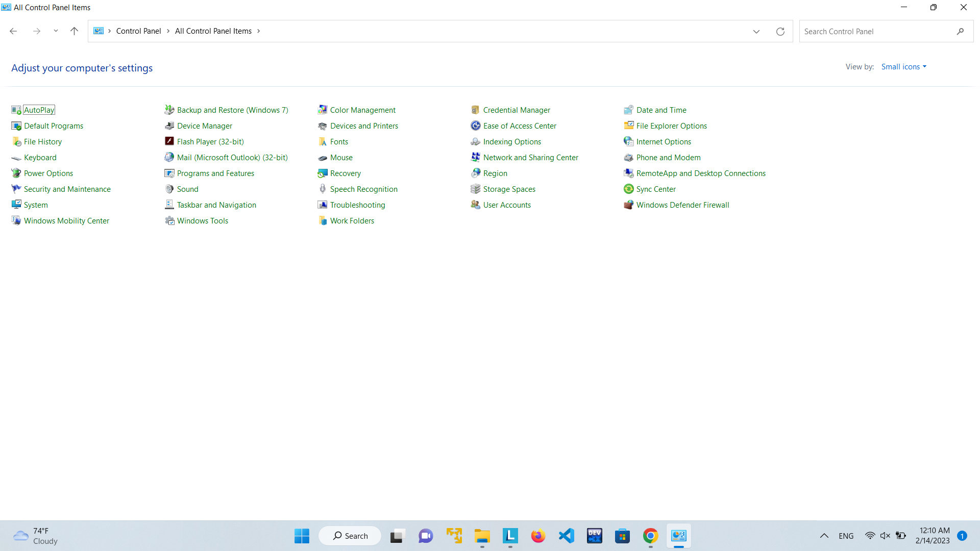Click the Security and Maintenance flag icon
Viewport: 980px width, 551px height.
(x=16, y=189)
